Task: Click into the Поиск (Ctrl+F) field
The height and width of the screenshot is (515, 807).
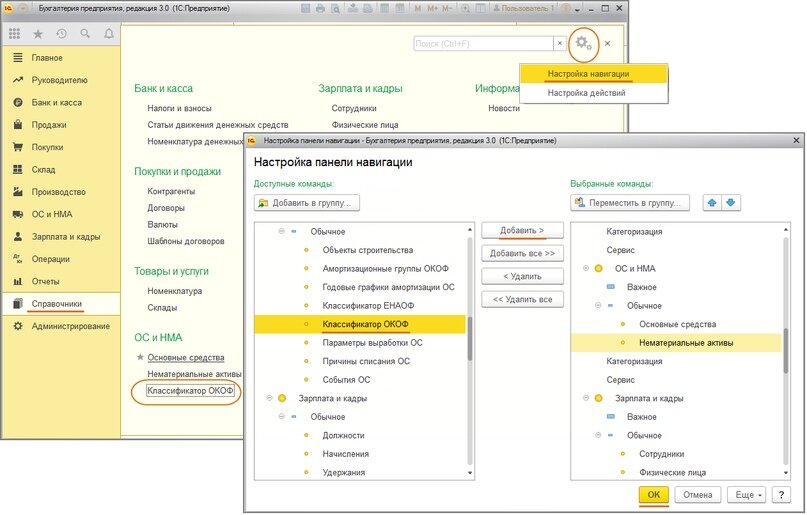Action: pyautogui.click(x=484, y=44)
